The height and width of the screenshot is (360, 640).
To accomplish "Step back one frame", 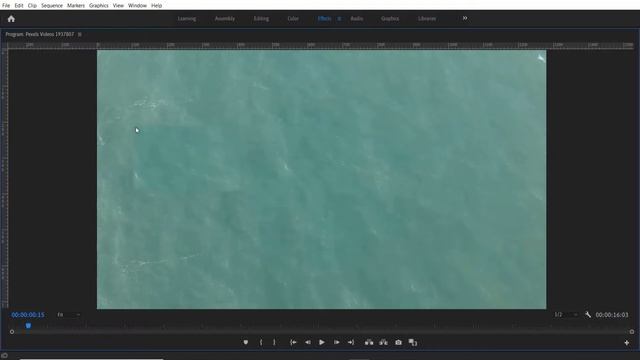I will pos(308,342).
